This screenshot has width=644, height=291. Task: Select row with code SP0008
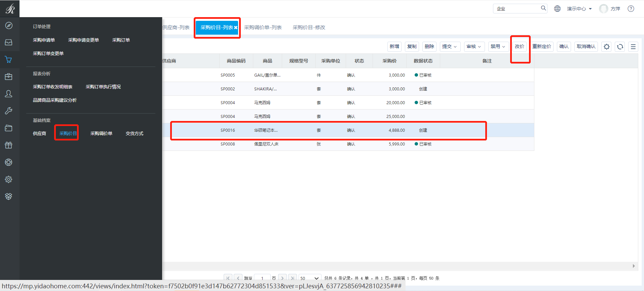pos(348,144)
